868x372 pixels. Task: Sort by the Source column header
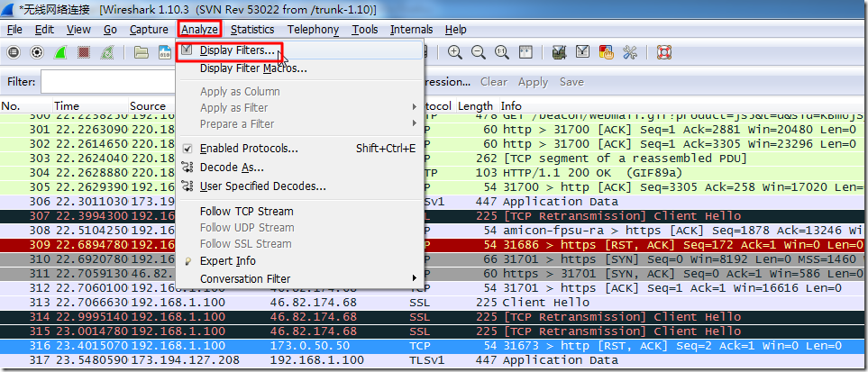coord(151,105)
